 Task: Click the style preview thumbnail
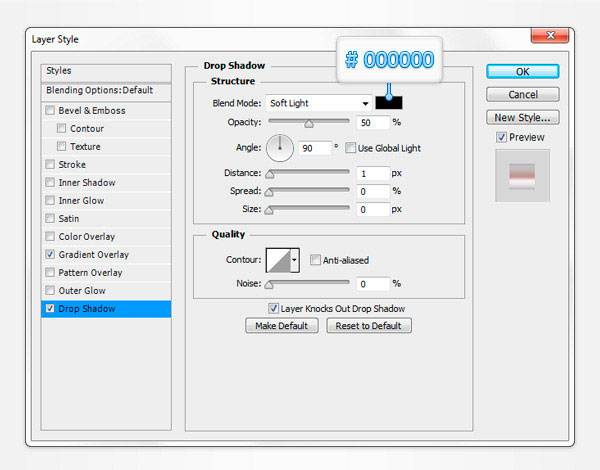coord(522,176)
